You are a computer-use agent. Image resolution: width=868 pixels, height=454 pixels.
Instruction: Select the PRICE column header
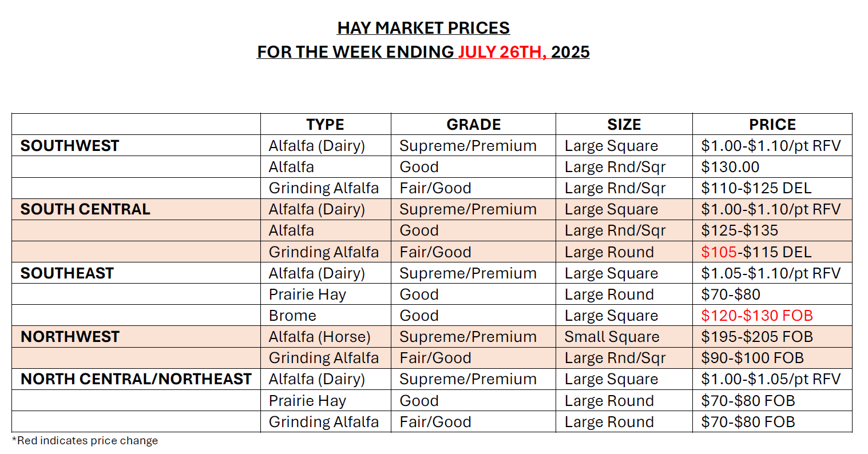tap(772, 125)
